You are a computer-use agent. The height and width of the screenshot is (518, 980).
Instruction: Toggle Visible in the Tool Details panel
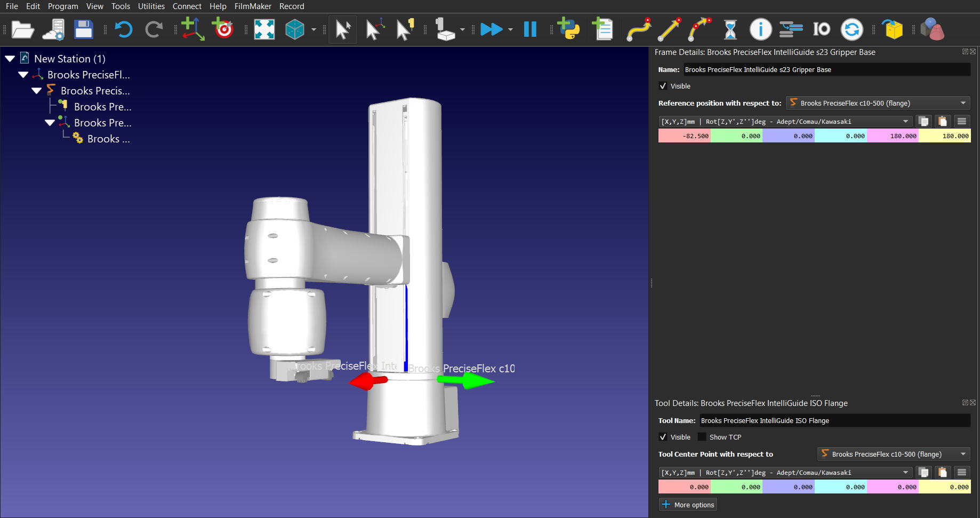(x=663, y=437)
